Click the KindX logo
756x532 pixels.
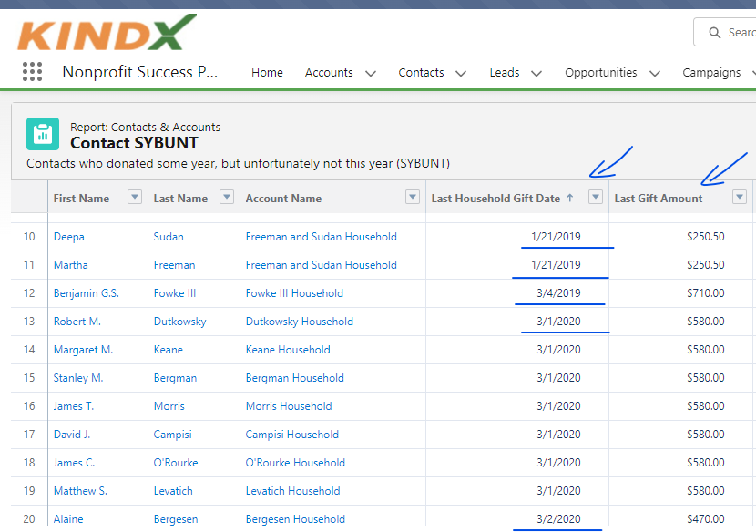tap(105, 33)
